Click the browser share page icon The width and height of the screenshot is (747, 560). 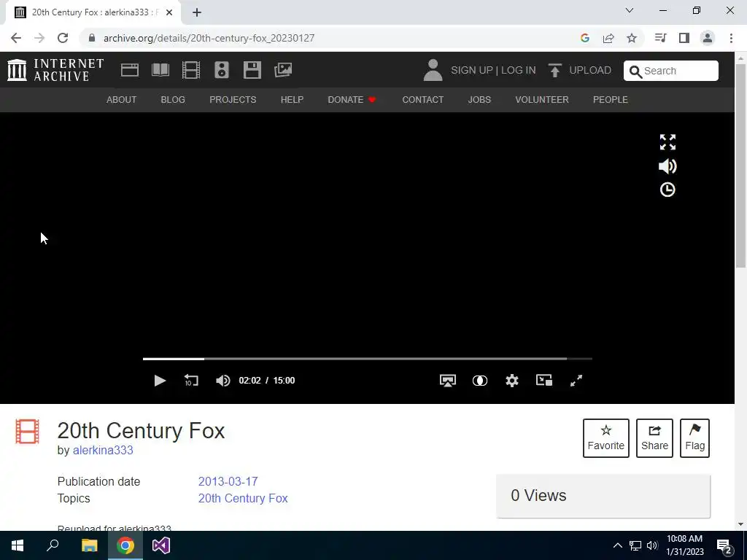[x=608, y=38]
